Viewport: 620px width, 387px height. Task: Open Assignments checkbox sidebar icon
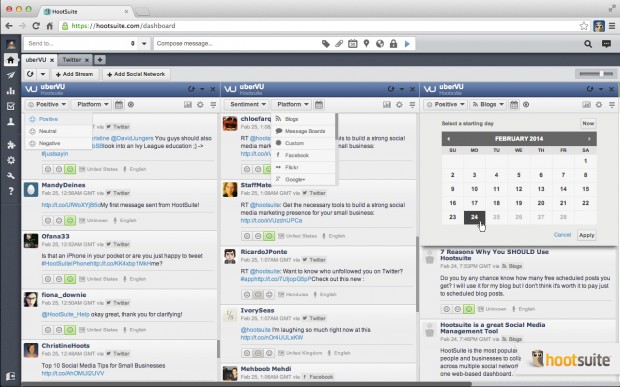[11, 106]
